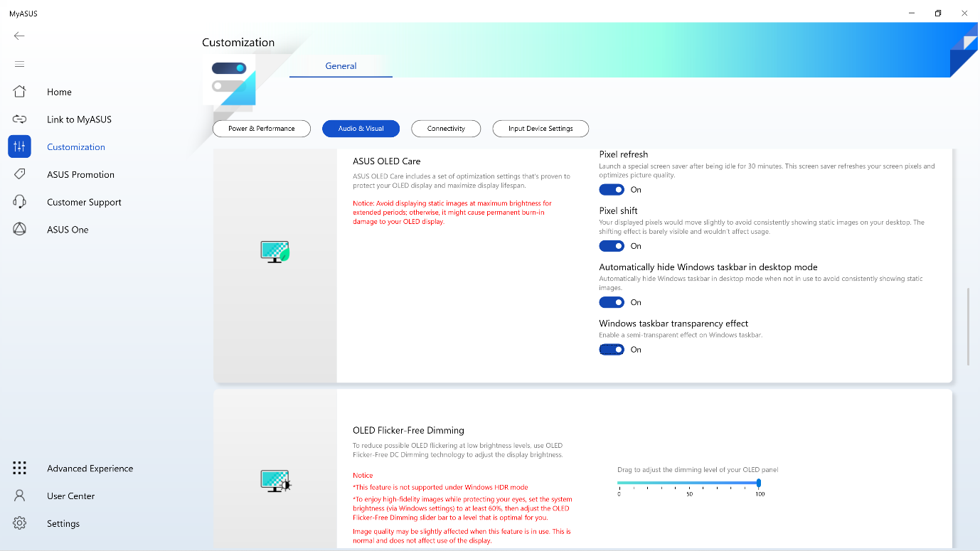Image resolution: width=980 pixels, height=551 pixels.
Task: Click the OLED dimming slider handle
Action: 760,483
